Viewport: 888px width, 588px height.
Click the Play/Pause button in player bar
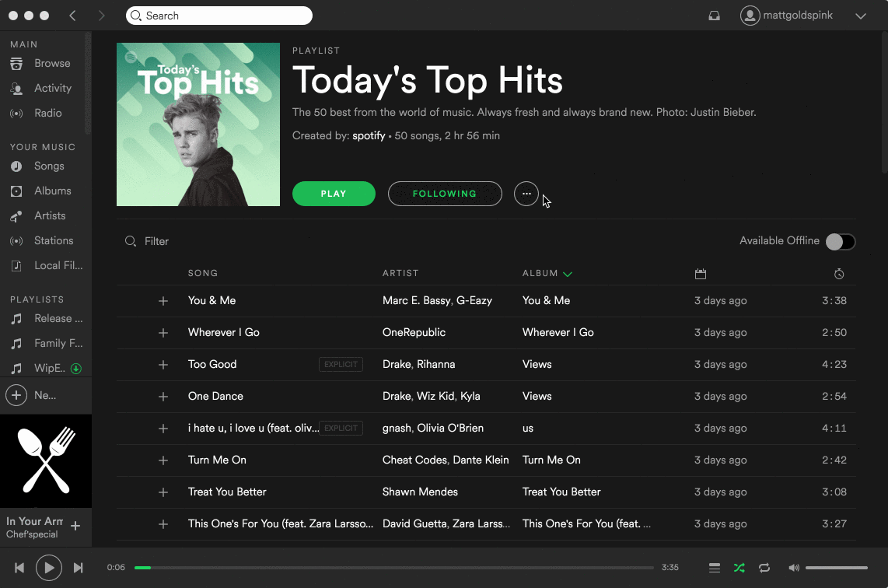click(49, 568)
